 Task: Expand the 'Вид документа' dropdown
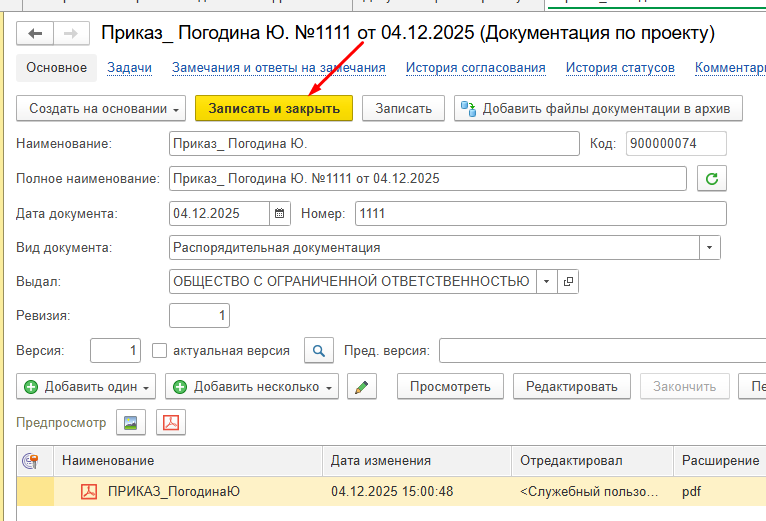pyautogui.click(x=709, y=247)
